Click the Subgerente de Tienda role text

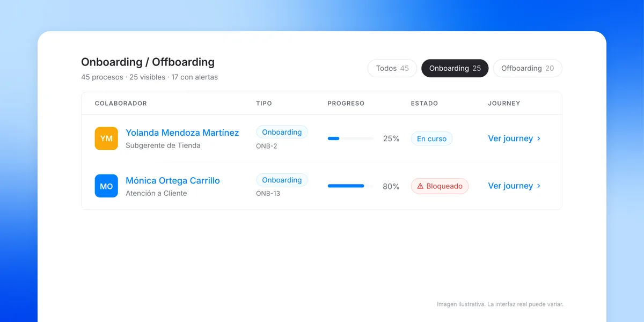tap(163, 145)
